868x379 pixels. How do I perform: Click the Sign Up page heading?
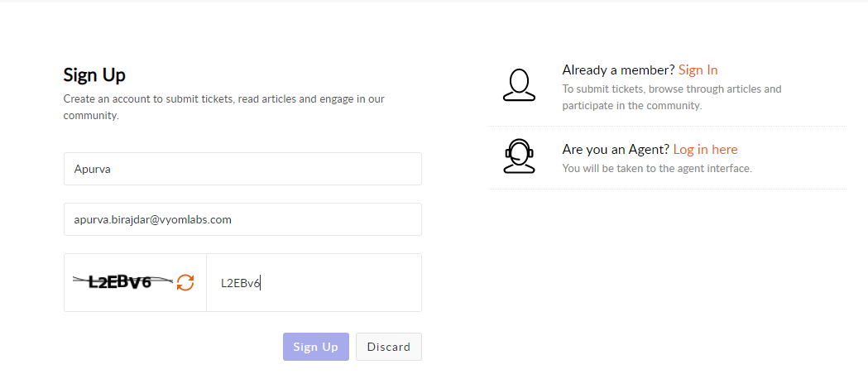pos(94,74)
